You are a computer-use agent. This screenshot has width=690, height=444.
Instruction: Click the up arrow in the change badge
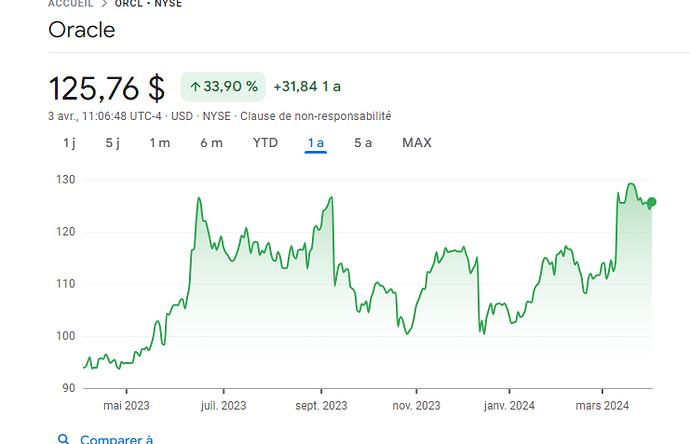coord(195,87)
